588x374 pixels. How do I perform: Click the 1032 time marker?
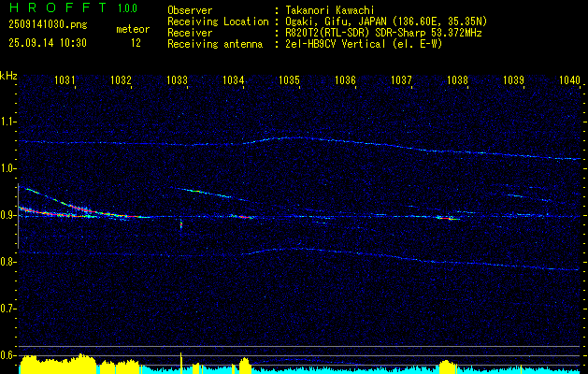pyautogui.click(x=122, y=79)
